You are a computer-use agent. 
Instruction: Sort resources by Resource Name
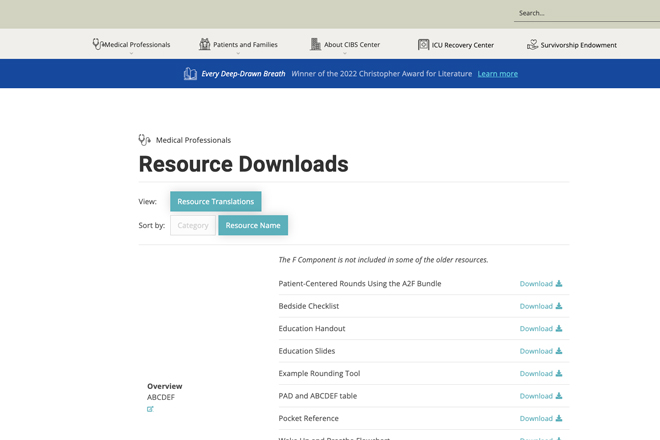(253, 225)
